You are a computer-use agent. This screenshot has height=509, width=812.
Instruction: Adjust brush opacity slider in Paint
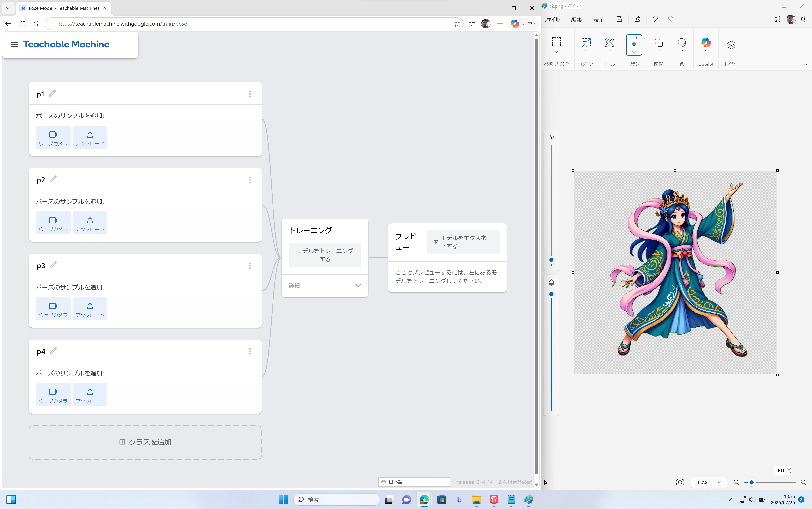pos(551,294)
